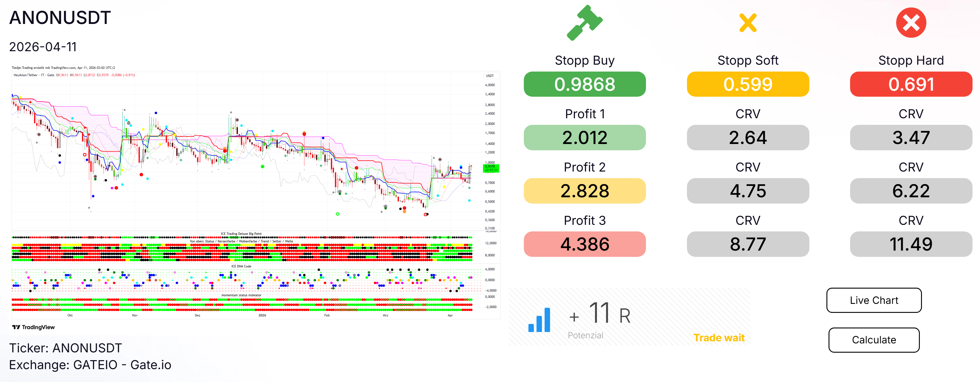This screenshot has height=382, width=980.
Task: Select the yellow Stopp Soft value 0.599
Action: 747,84
